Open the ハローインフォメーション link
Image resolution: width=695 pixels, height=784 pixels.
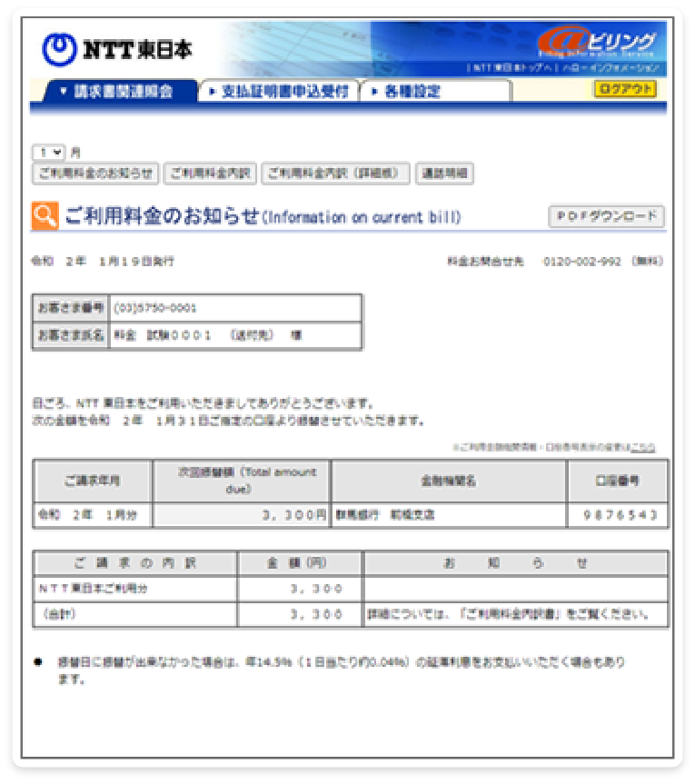pyautogui.click(x=611, y=67)
